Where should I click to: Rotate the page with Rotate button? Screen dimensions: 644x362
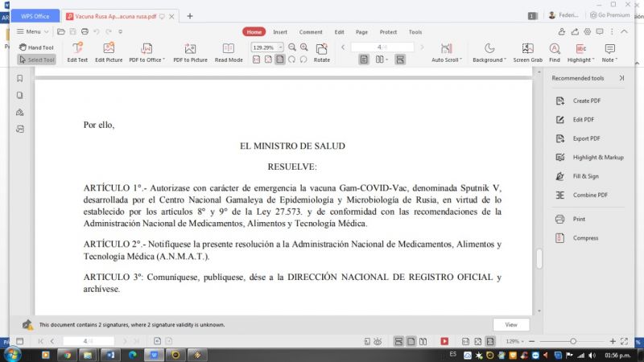(321, 52)
